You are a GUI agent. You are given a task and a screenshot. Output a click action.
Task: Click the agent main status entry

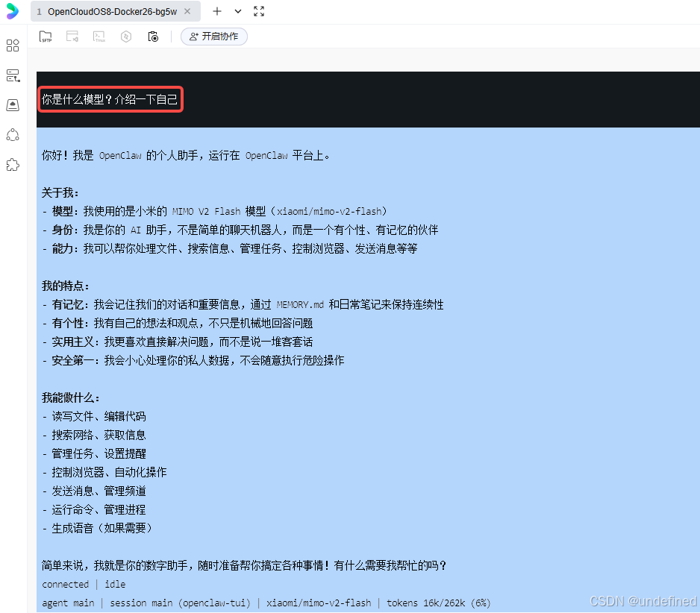tap(68, 603)
